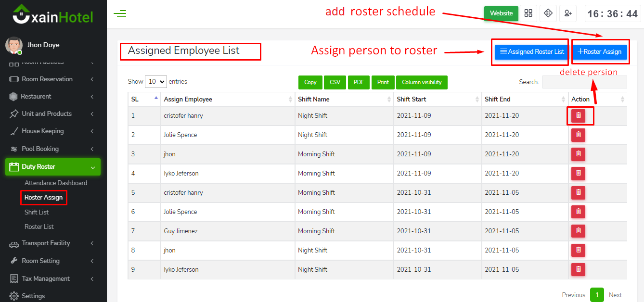The image size is (644, 302).
Task: Click the Roster Assign blue button
Action: point(599,51)
